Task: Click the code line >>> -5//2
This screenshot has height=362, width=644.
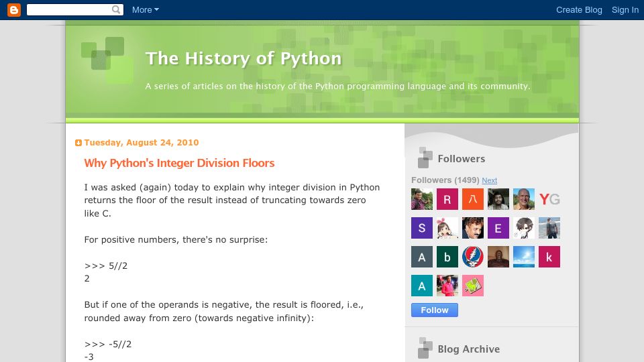Action: (108, 344)
